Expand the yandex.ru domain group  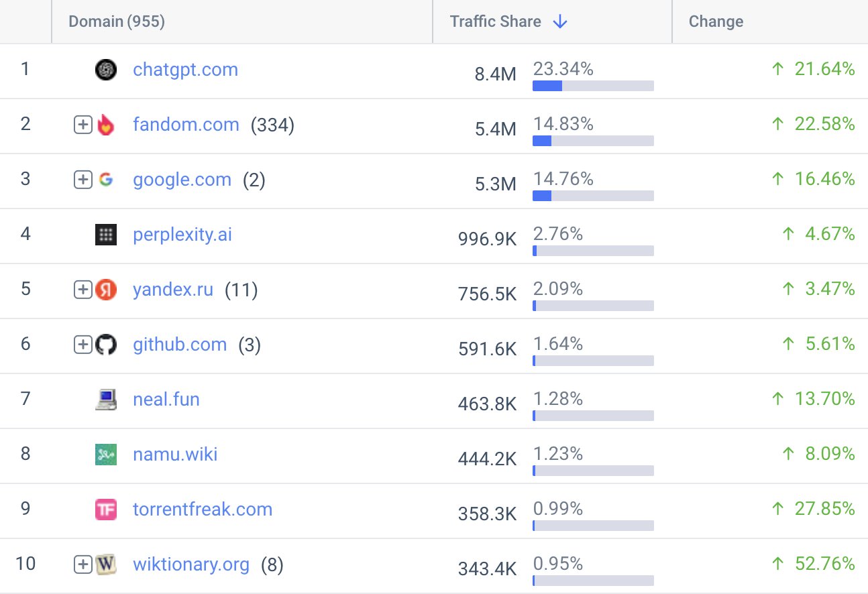pyautogui.click(x=83, y=290)
